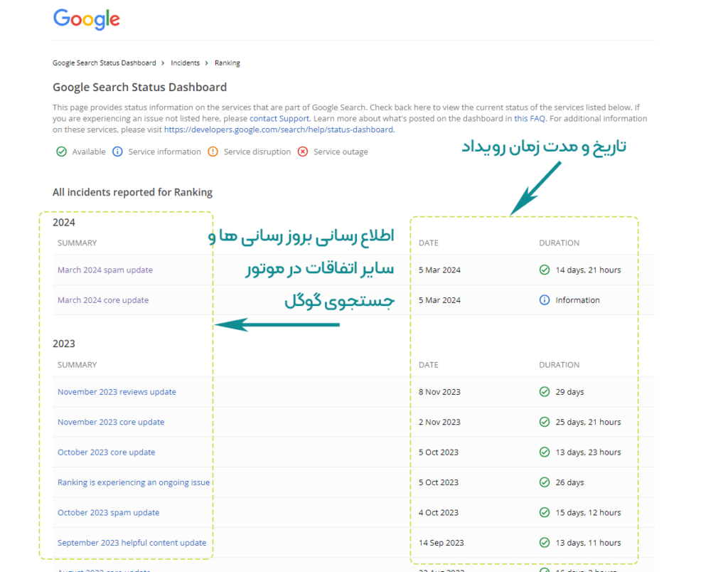Click the Ranking breadcrumb item
This screenshot has width=728, height=572.
(x=227, y=63)
